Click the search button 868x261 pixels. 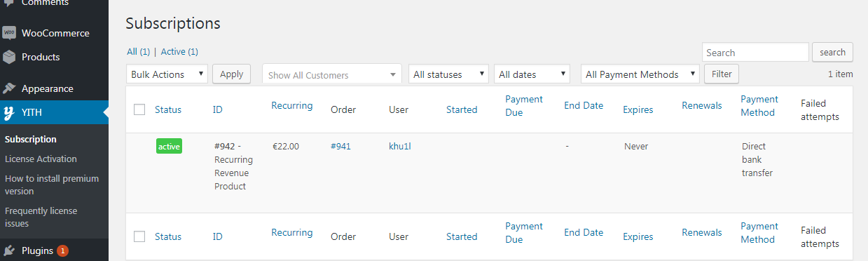tap(832, 52)
